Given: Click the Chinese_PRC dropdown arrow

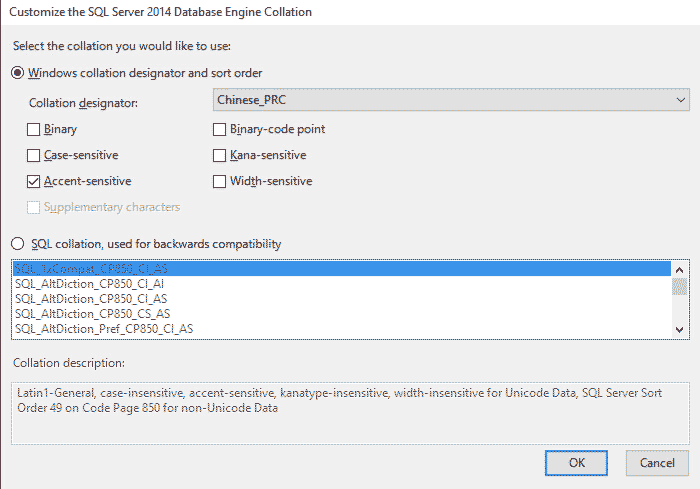Looking at the screenshot, I should (681, 100).
